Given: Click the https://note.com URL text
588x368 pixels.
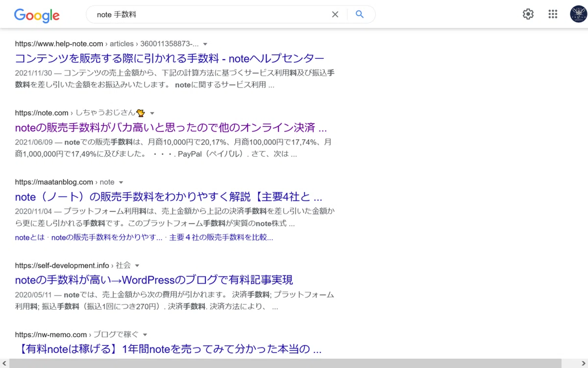Looking at the screenshot, I should (42, 113).
